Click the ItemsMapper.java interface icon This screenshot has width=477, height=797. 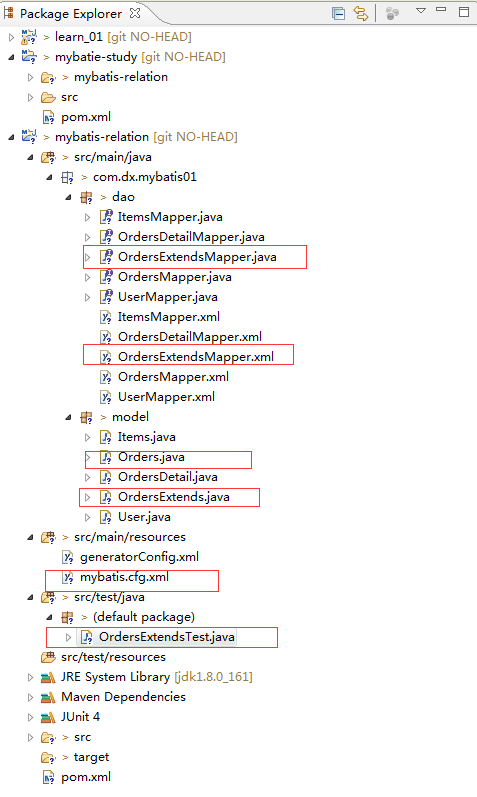106,217
